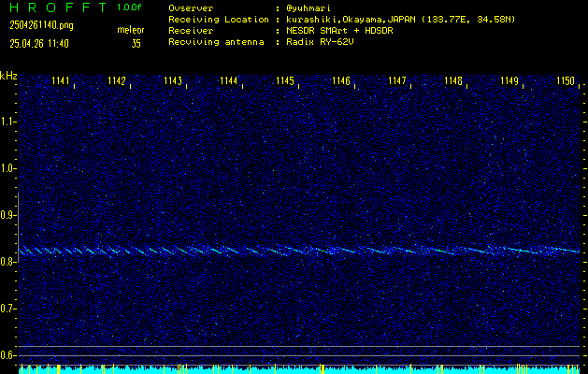Viewport: 588px width, 374px height.
Task: Select the kurashiki,Okayama,JAPAN location text
Action: [401, 20]
